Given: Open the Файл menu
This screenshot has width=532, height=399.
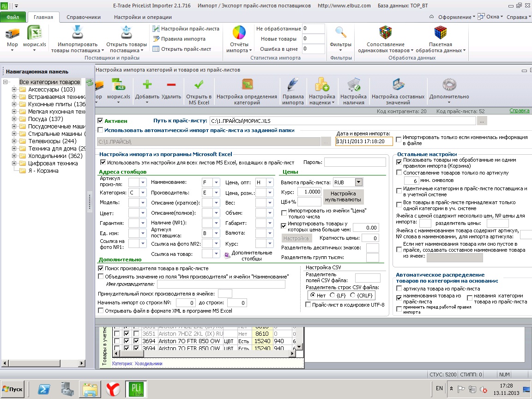Looking at the screenshot, I should point(13,17).
